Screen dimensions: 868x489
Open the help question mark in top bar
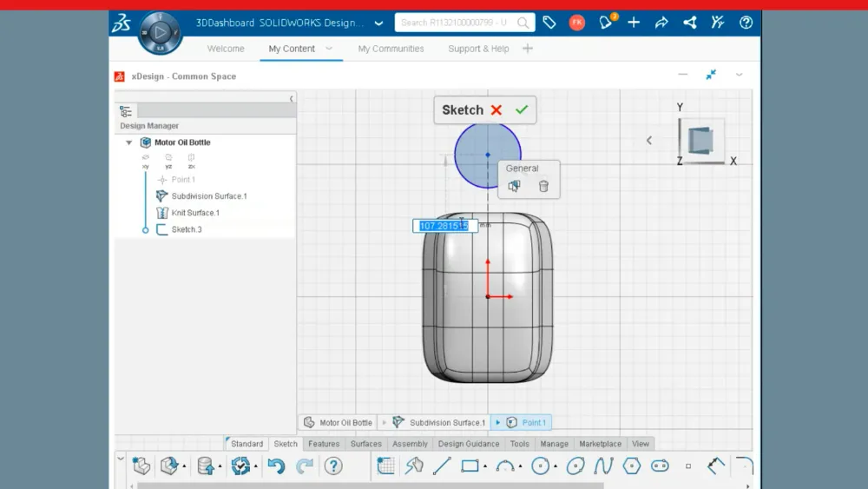[x=746, y=23]
